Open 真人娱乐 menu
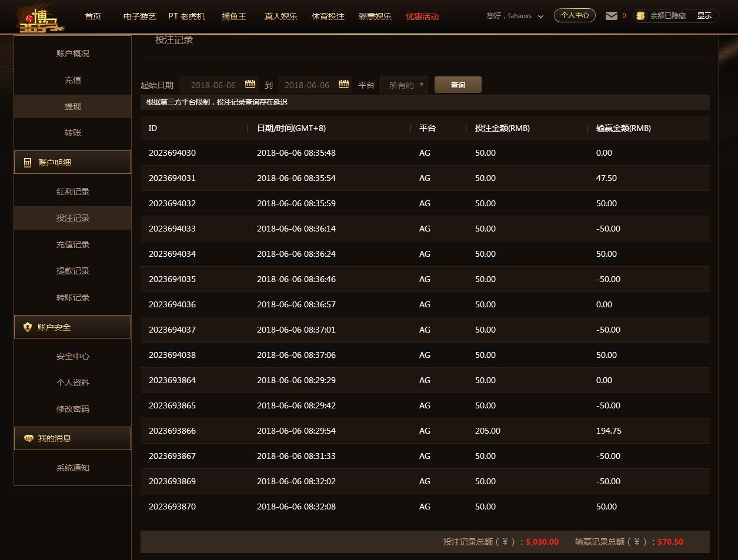This screenshot has width=738, height=560. tap(280, 16)
